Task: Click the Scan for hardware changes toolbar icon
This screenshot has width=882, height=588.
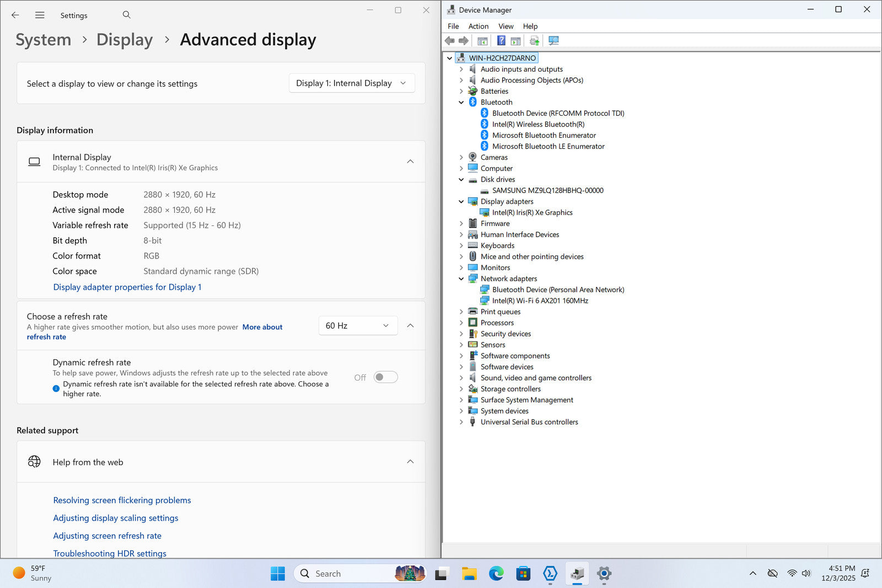Action: click(553, 41)
